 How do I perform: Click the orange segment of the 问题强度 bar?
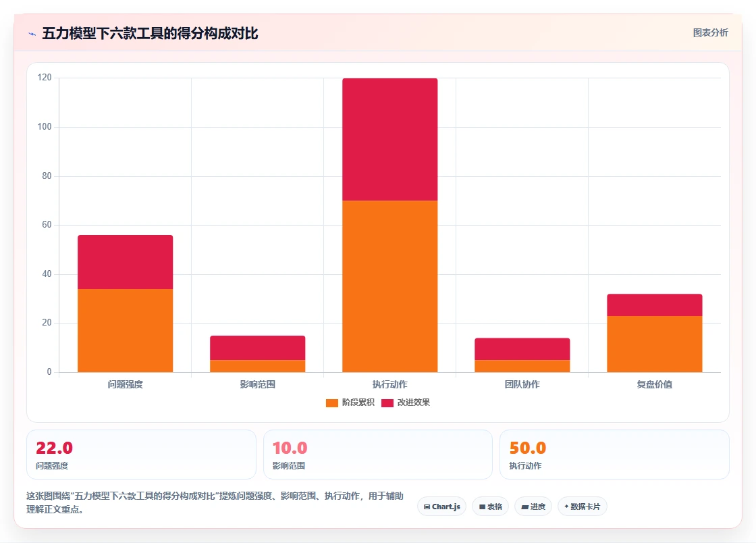click(x=126, y=330)
